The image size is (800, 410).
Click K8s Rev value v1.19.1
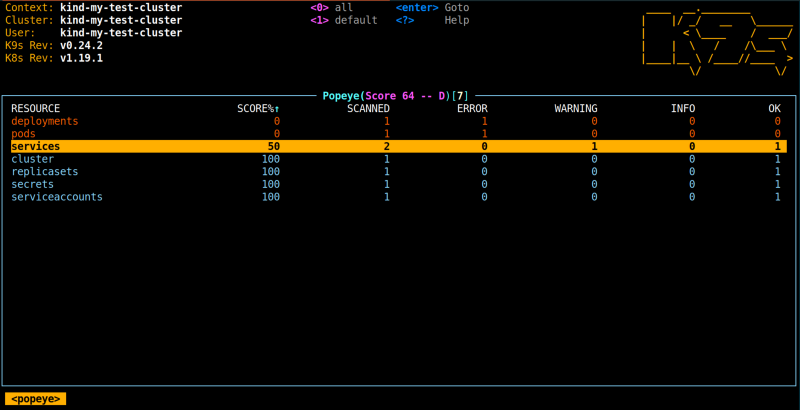tap(82, 58)
